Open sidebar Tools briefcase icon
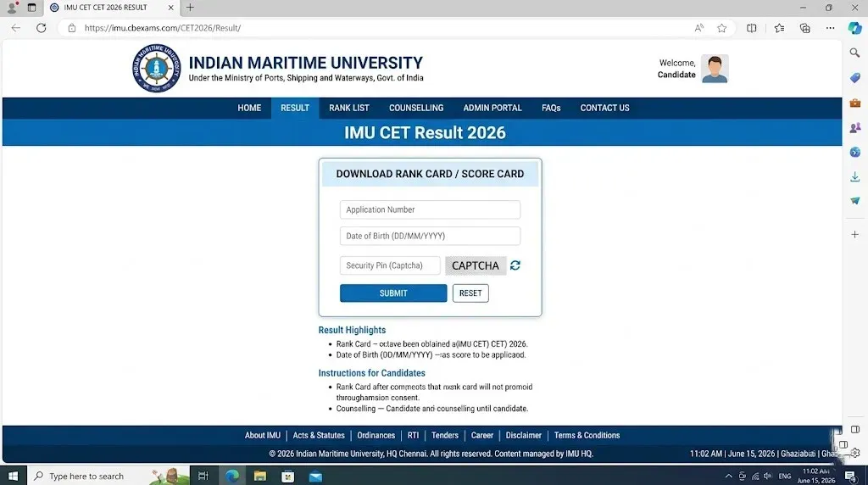The height and width of the screenshot is (485, 868). tap(854, 103)
